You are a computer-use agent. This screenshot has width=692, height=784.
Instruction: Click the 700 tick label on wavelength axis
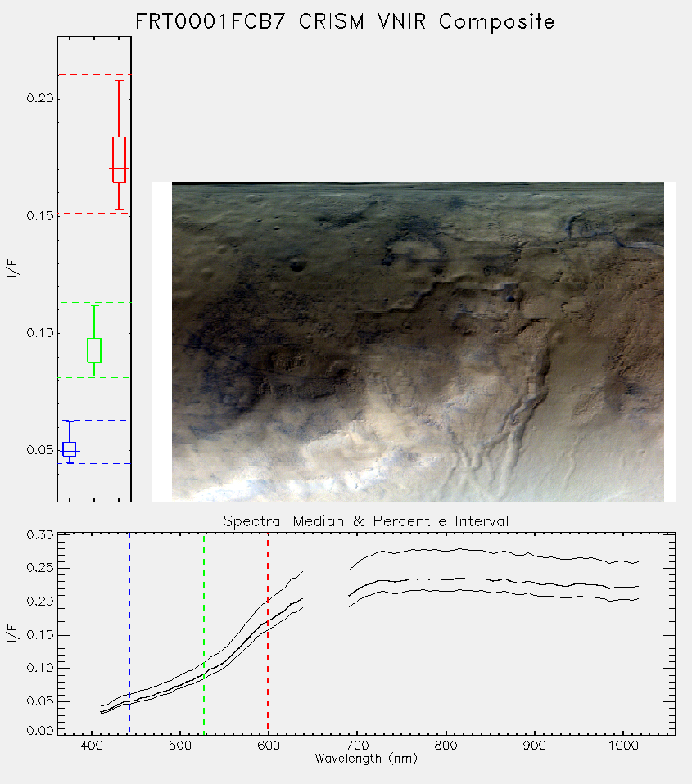pos(357,746)
